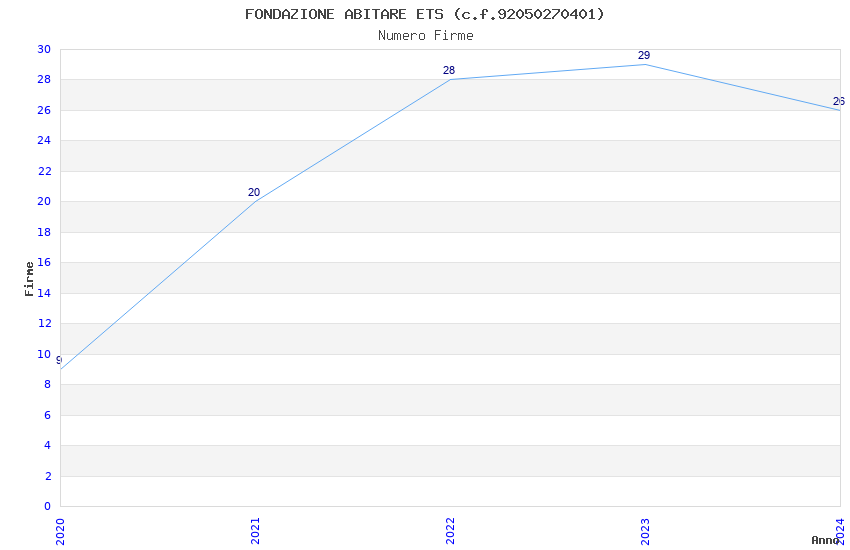The width and height of the screenshot is (850, 550).
Task: Click the y-axis tick value 6
Action: tap(48, 415)
